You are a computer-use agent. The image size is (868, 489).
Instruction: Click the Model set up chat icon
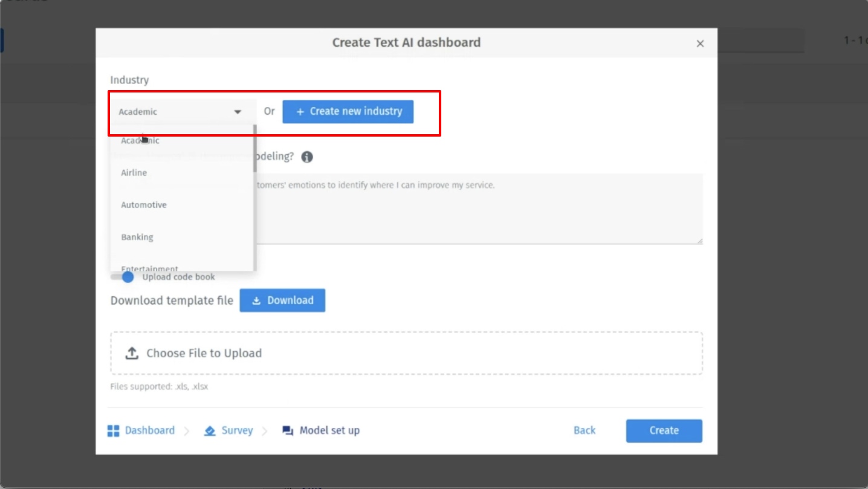tap(288, 430)
